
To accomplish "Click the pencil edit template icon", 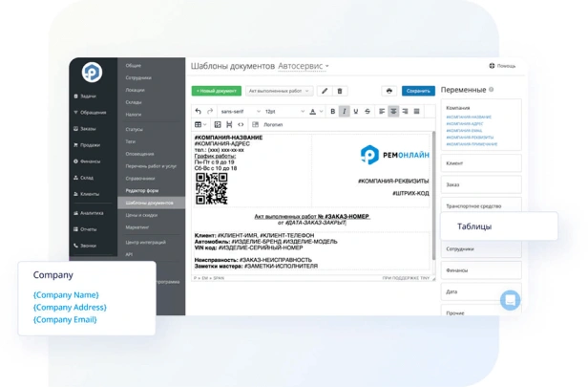I will coord(325,92).
